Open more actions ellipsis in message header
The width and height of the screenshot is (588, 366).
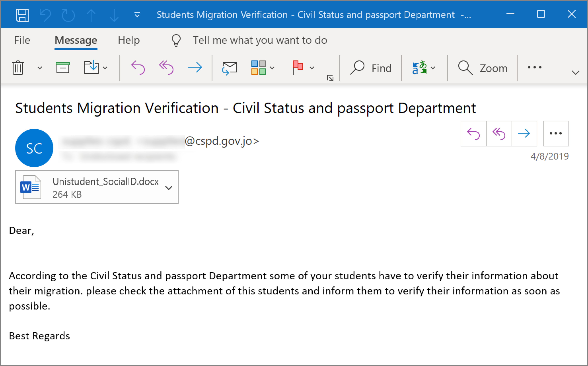pos(556,134)
